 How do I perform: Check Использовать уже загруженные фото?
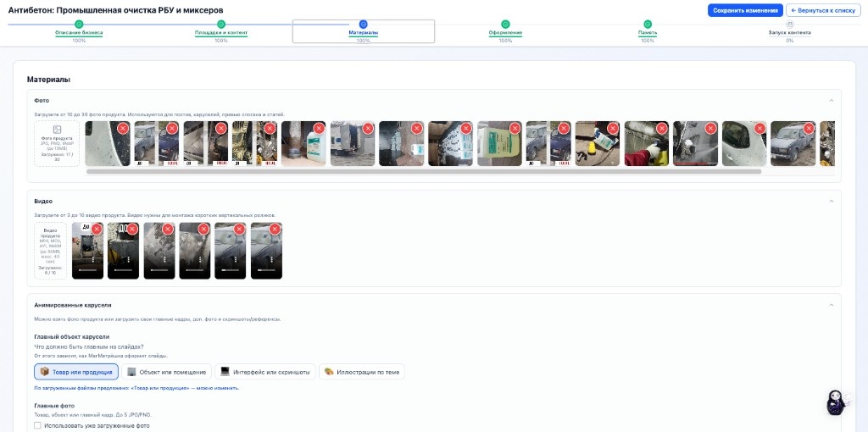(x=37, y=425)
